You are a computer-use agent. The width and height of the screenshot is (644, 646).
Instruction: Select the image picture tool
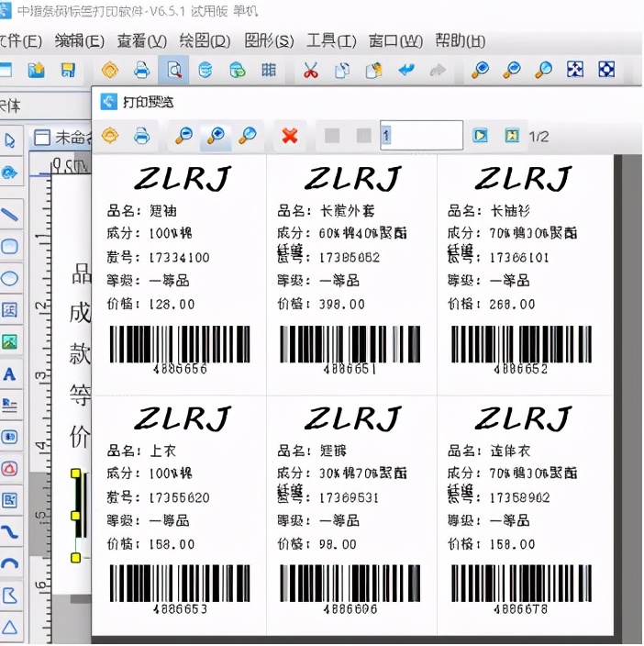tap(10, 341)
